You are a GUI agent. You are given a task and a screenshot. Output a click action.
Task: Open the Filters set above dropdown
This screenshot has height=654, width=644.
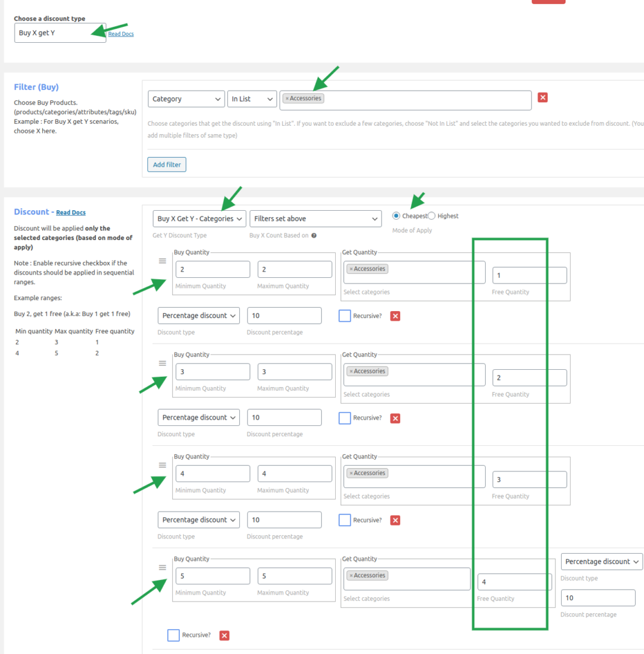[x=315, y=219]
